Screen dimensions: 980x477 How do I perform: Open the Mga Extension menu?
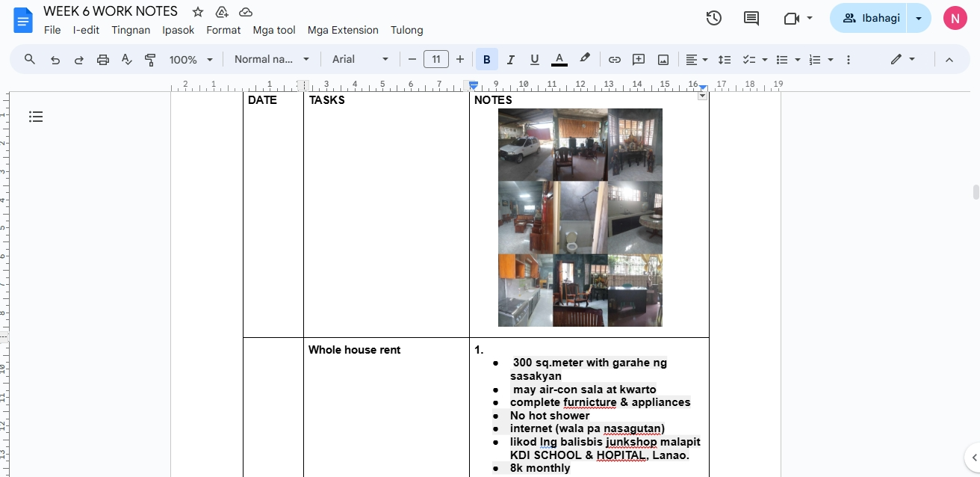[343, 30]
